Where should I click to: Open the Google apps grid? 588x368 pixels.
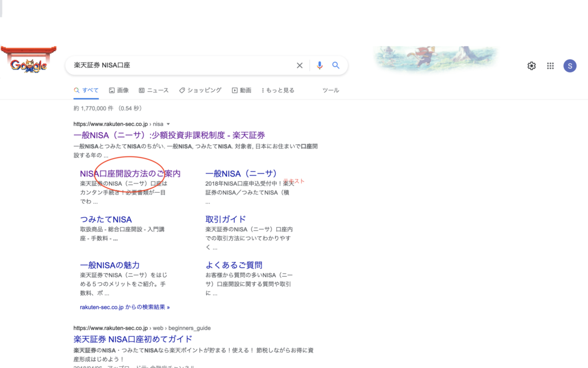click(550, 66)
